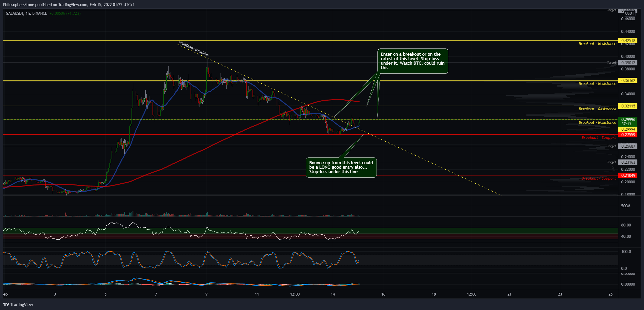The width and height of the screenshot is (644, 310).
Task: Click the GALAUSDT, 1h, BINANCE symbol label
Action: click(27, 13)
